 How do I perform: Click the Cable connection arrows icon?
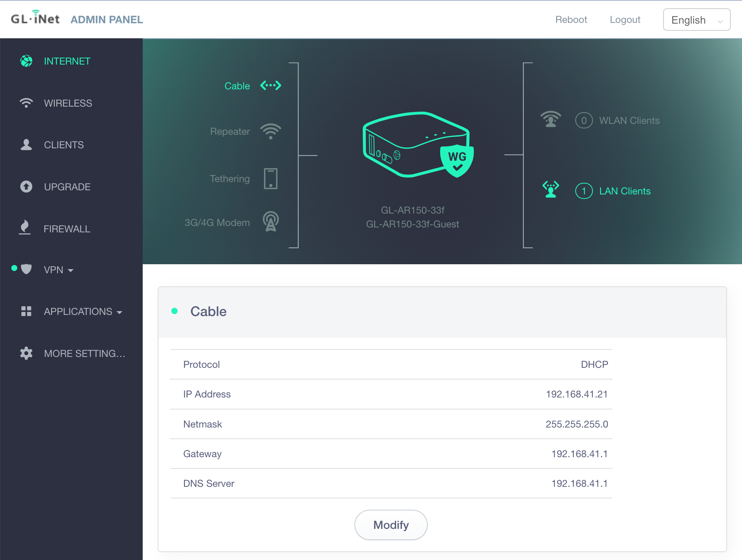click(x=270, y=86)
